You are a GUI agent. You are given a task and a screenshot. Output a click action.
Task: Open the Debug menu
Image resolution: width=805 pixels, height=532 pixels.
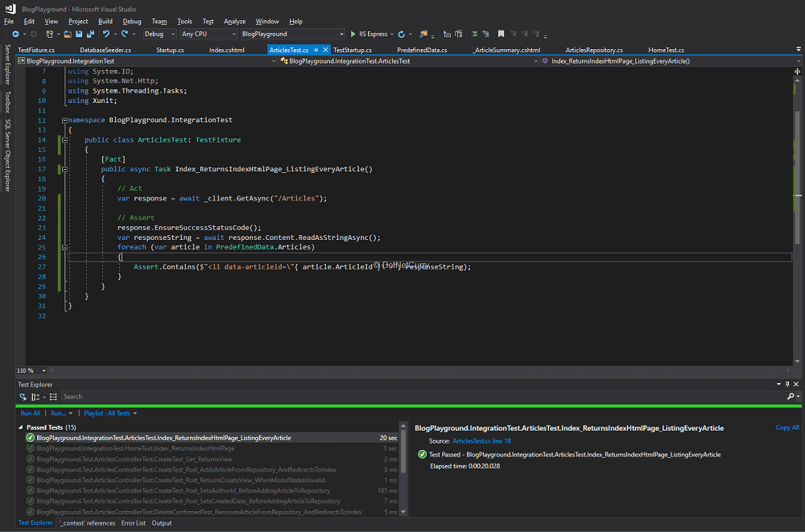[132, 22]
